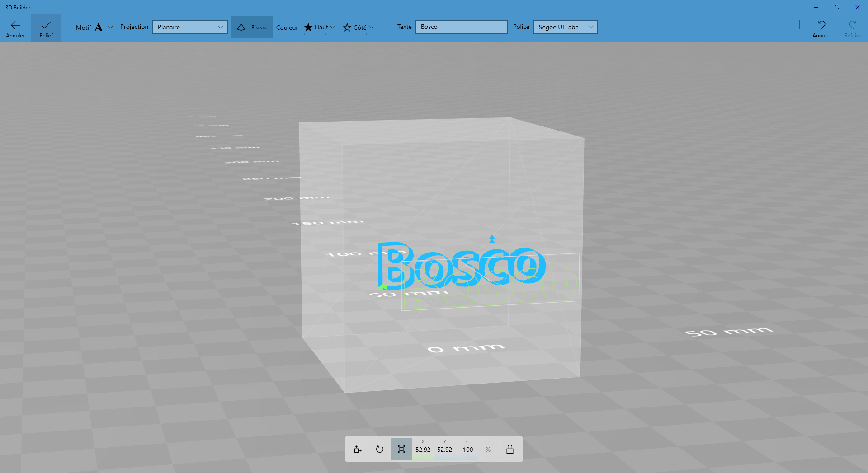868x473 pixels.
Task: Click the filled star Haut icon
Action: point(308,27)
